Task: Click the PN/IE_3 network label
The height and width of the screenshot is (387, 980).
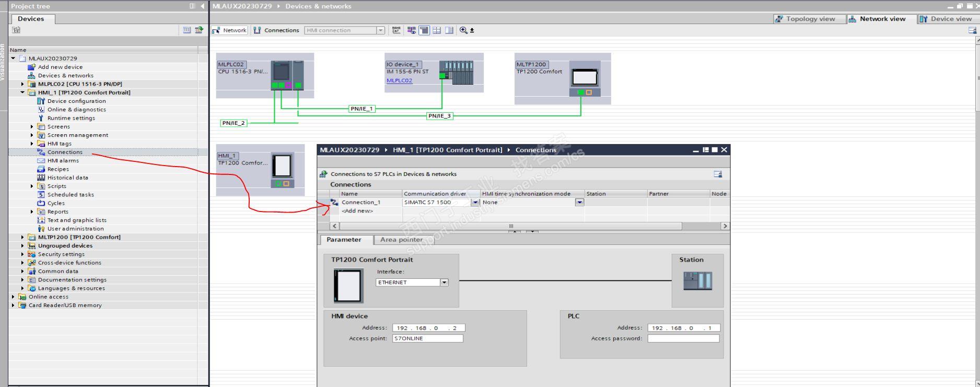Action: pos(439,116)
